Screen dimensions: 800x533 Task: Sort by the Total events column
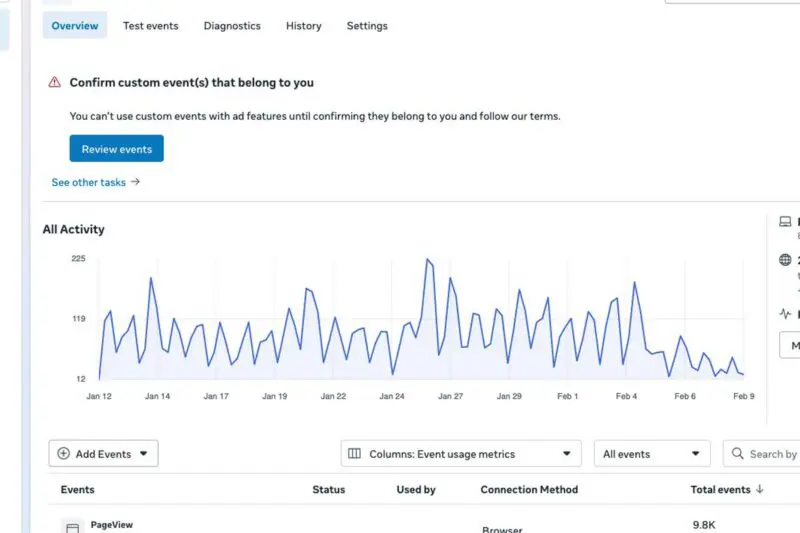coord(720,489)
